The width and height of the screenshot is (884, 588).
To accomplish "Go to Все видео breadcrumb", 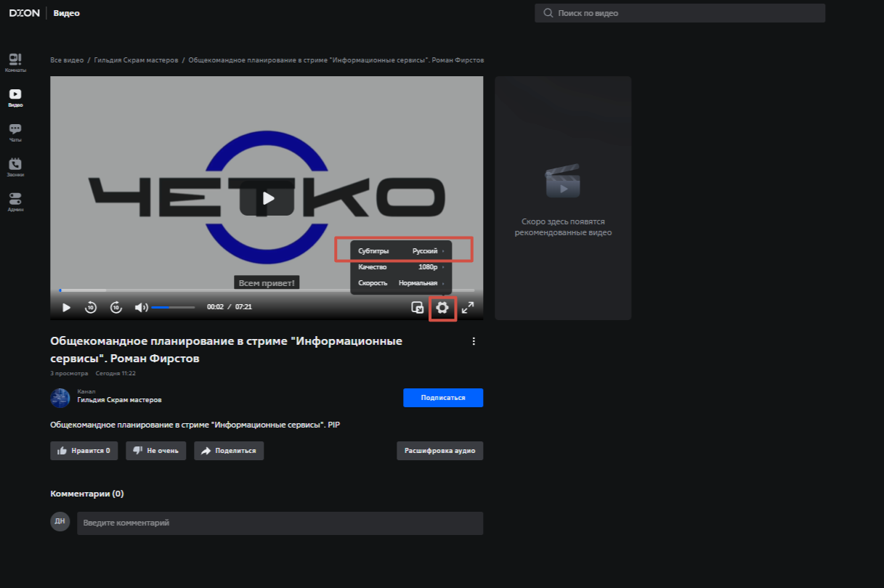I will (67, 60).
